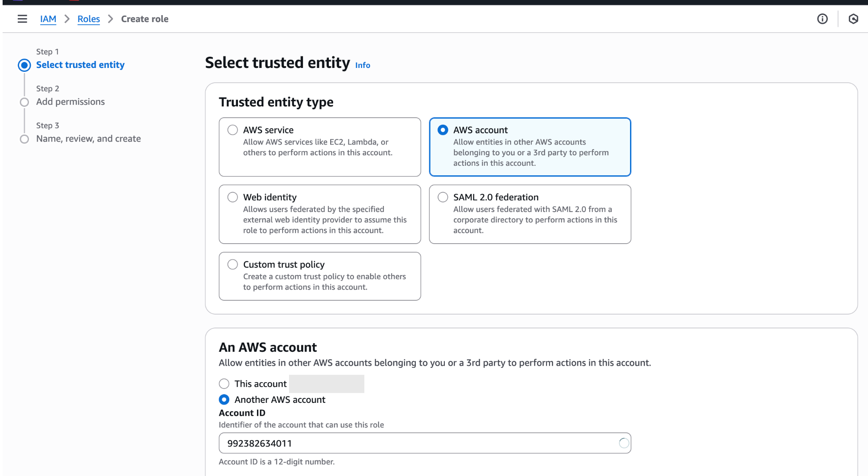Jump to Step 2 Add permissions
Screen dimensions: 868x476
[70, 102]
